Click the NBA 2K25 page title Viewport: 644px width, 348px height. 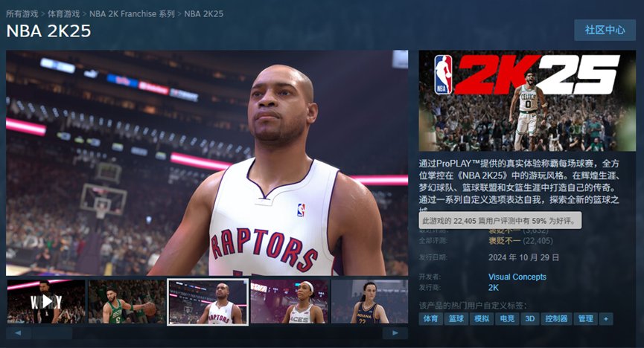pos(48,31)
